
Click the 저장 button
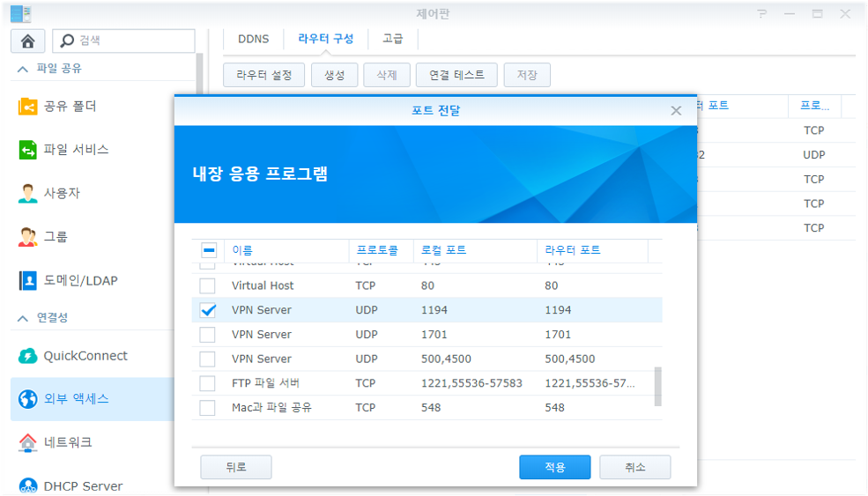(527, 75)
